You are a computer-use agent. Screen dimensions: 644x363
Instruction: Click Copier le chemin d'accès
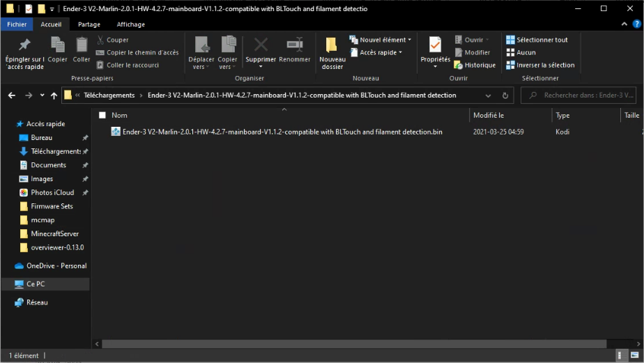click(137, 52)
